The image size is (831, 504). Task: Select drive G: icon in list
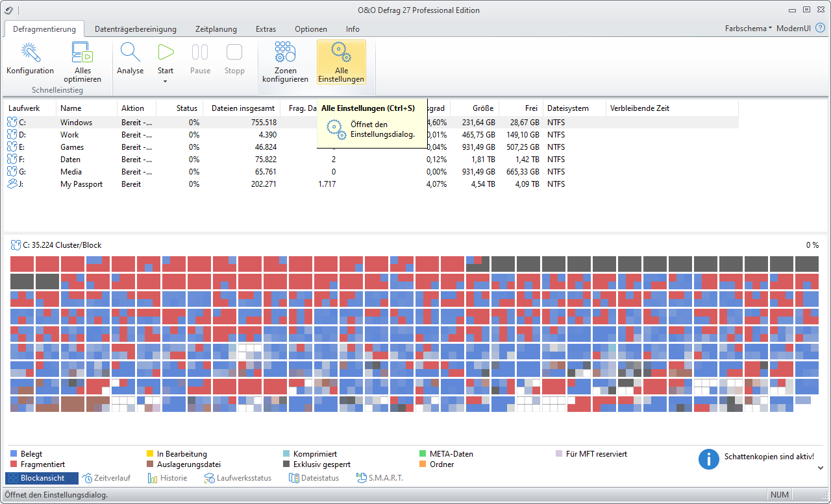pyautogui.click(x=12, y=171)
